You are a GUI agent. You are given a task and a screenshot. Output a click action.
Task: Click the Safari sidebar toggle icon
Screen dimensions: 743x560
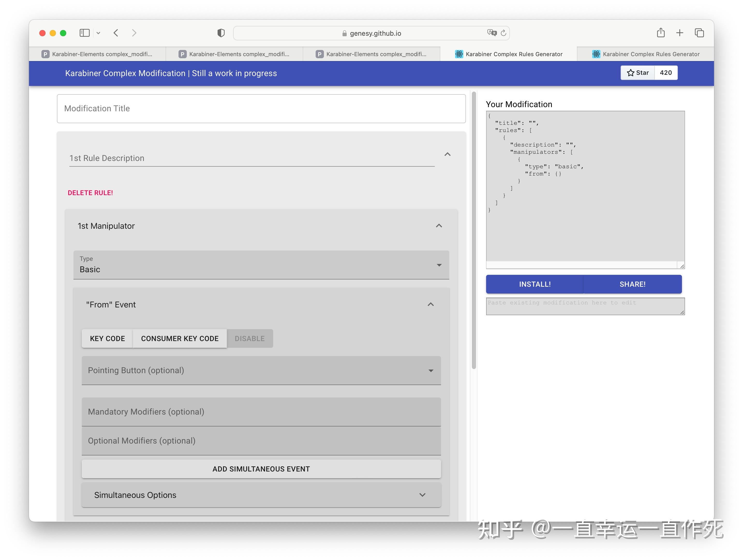[84, 33]
